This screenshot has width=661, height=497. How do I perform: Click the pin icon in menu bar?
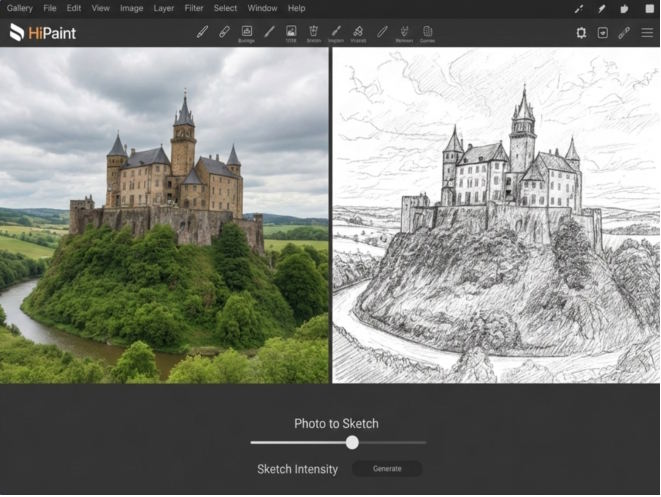click(x=602, y=8)
